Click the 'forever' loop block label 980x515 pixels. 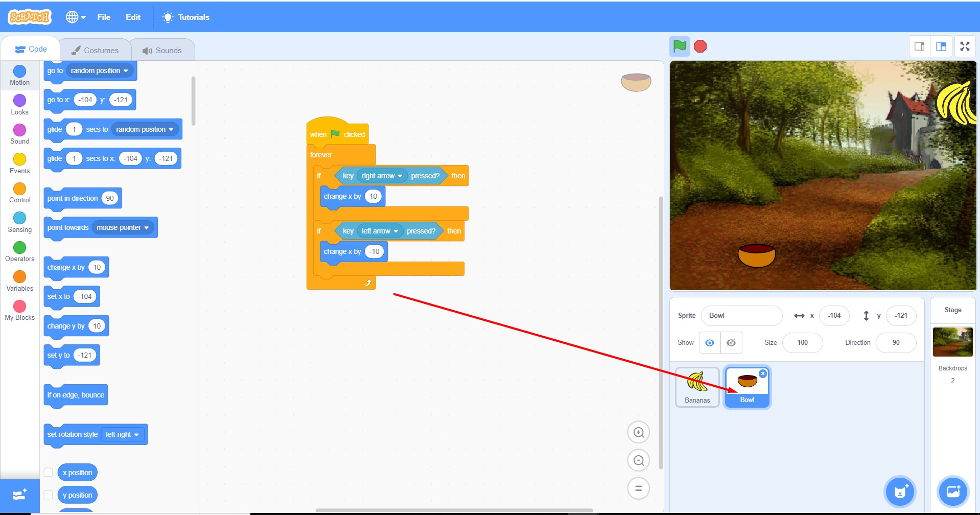click(321, 155)
